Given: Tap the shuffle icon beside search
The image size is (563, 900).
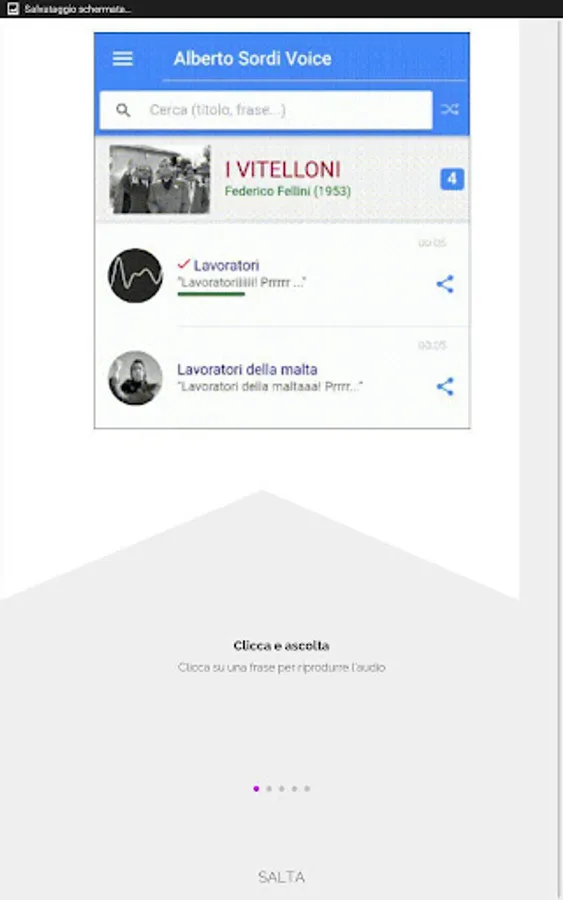Looking at the screenshot, I should click(450, 110).
